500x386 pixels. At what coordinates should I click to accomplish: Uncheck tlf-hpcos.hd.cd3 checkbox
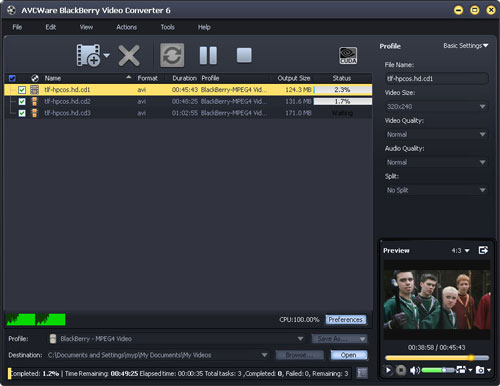[22, 113]
